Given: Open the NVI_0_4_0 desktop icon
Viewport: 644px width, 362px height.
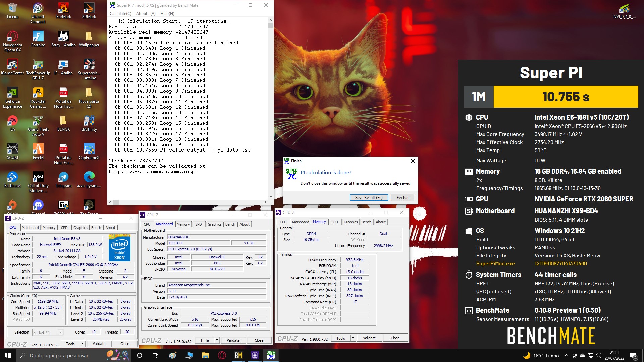Looking at the screenshot, I should coord(624,11).
